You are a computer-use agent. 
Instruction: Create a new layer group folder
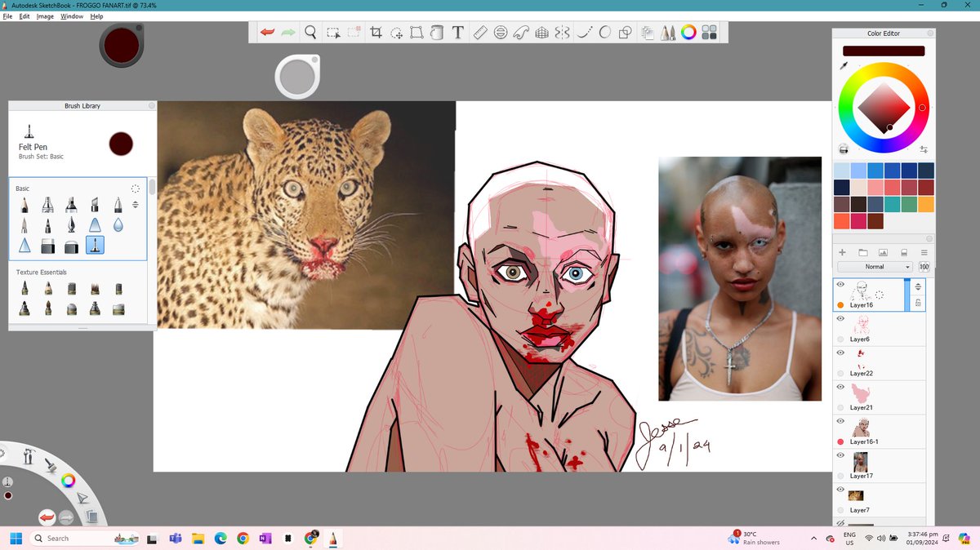[x=863, y=253]
